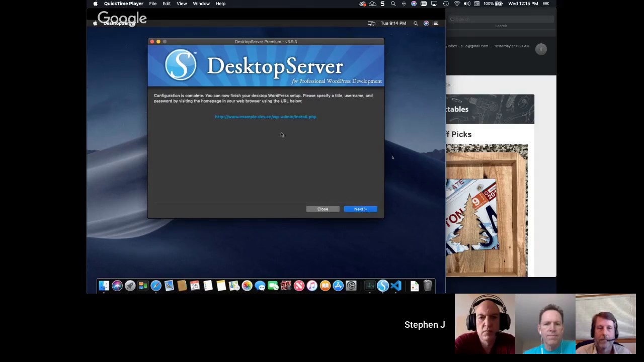Click the Search field in the mail panel
The height and width of the screenshot is (362, 644).
(501, 19)
